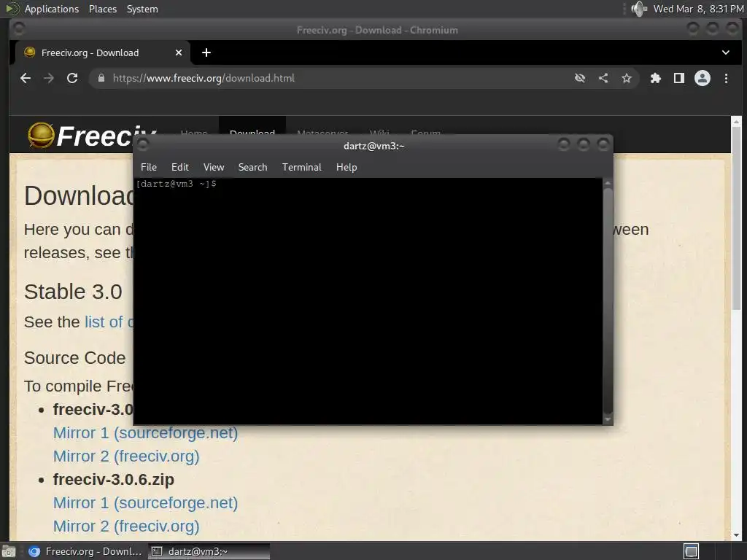Image resolution: width=747 pixels, height=560 pixels.
Task: Click show desktop icon in taskbar
Action: 9,551
